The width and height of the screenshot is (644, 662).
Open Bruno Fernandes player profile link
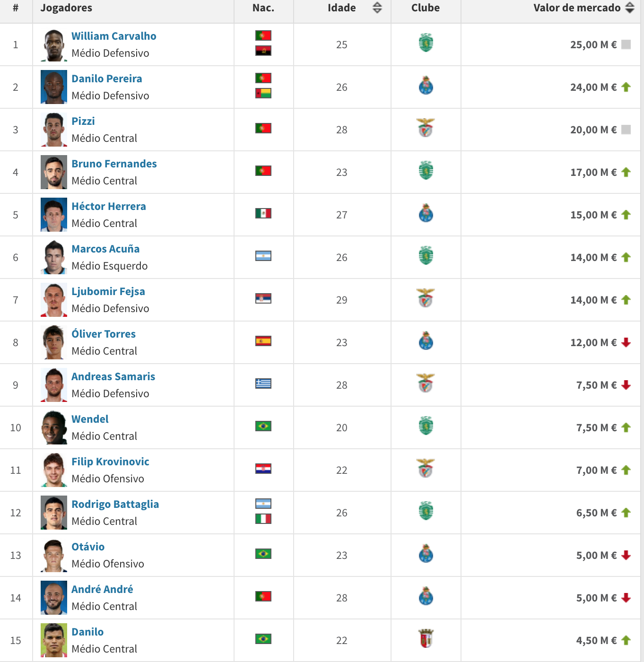point(114,164)
